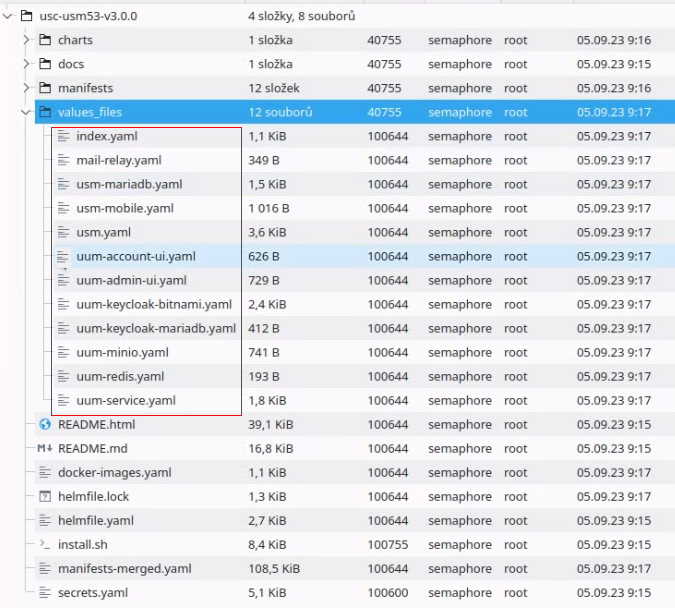Expand the manifests folder
The height and width of the screenshot is (608, 675).
coord(26,88)
